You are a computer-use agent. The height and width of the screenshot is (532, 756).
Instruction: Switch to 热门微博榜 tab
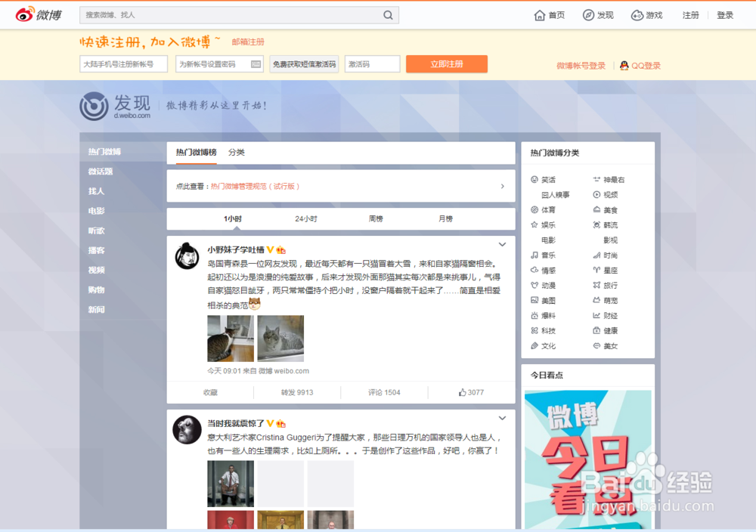click(196, 153)
